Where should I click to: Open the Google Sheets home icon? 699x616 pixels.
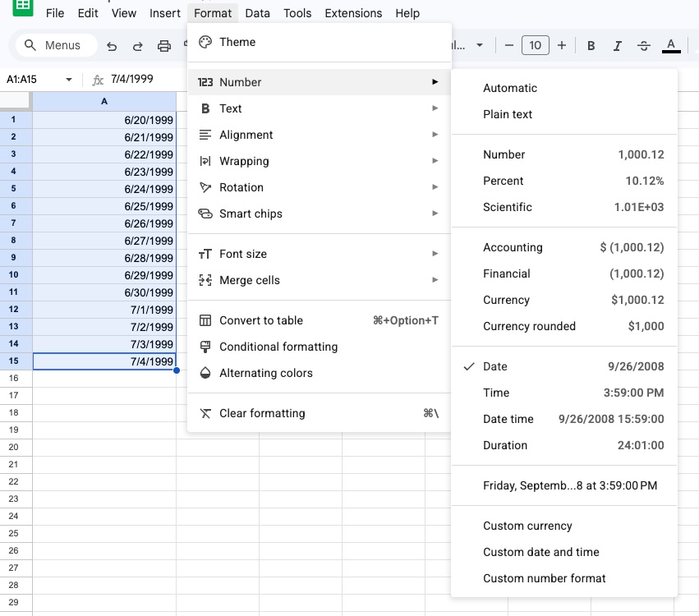(x=22, y=7)
